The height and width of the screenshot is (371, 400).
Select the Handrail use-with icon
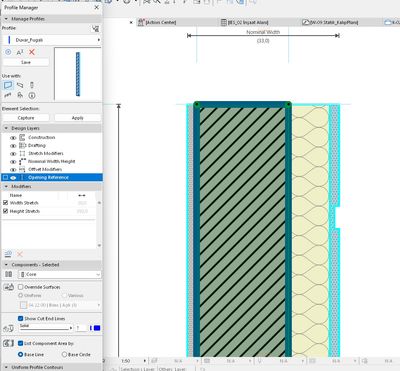[8, 95]
